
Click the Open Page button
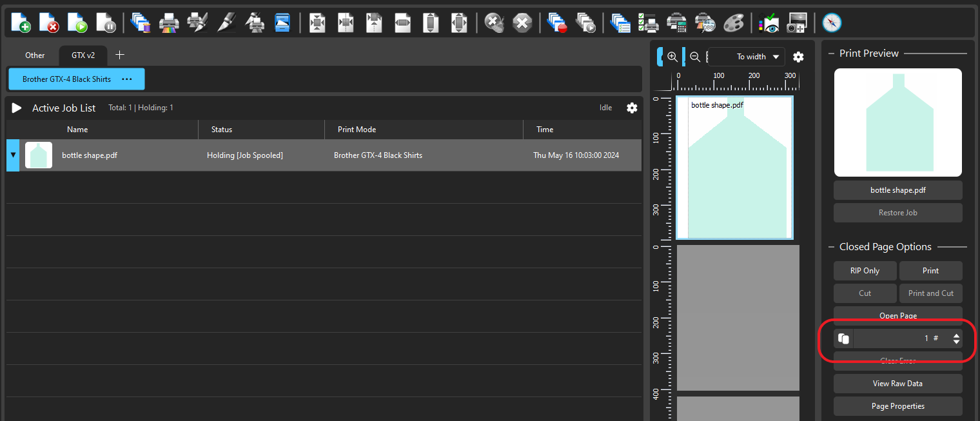897,316
